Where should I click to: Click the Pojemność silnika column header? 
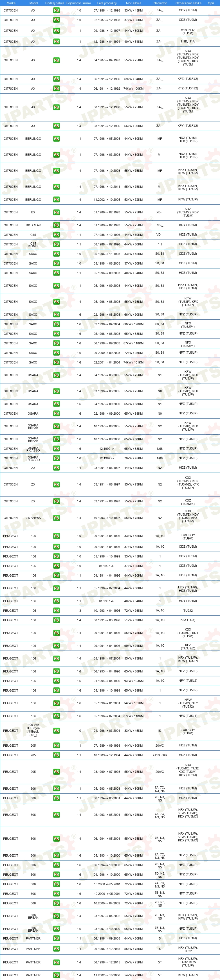(x=78, y=3)
